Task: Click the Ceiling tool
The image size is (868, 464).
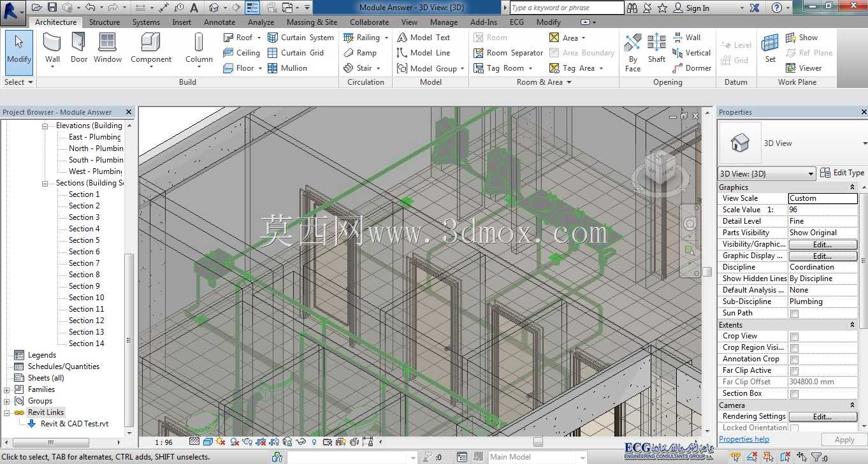Action: (x=242, y=53)
